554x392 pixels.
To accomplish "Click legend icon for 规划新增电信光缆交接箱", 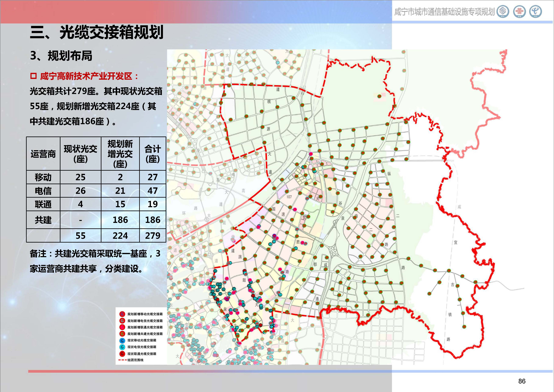I will point(122,321).
